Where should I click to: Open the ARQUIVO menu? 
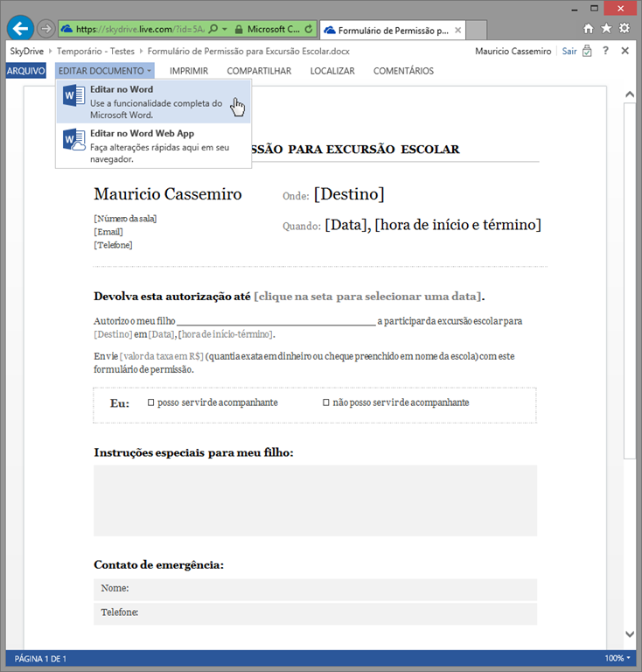pos(25,71)
